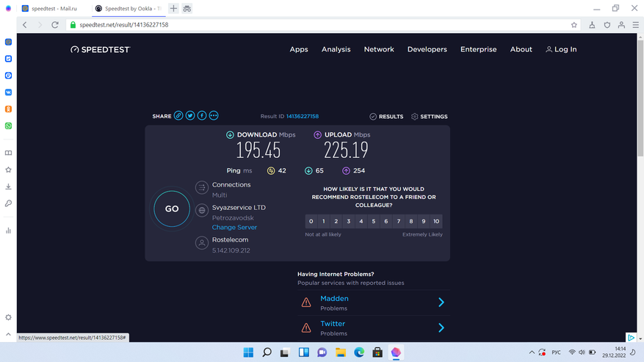Open statistics bars icon in sidebar
The height and width of the screenshot is (362, 644).
point(8,231)
